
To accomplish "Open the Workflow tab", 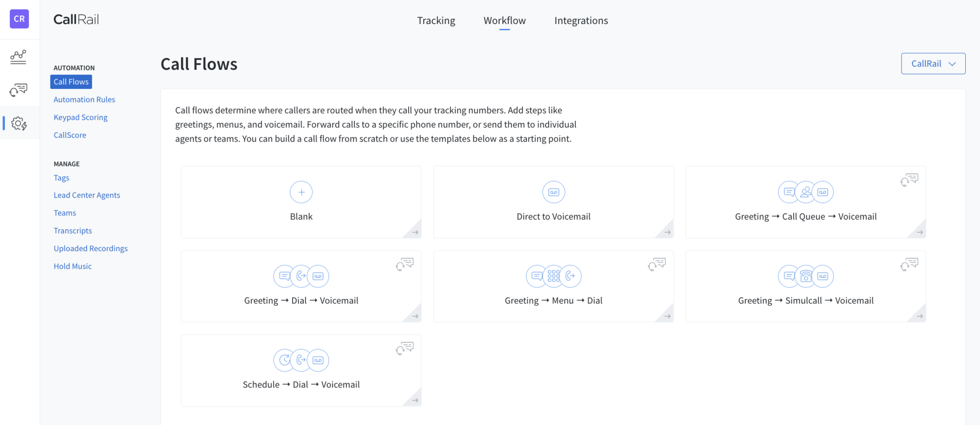I will coord(504,21).
